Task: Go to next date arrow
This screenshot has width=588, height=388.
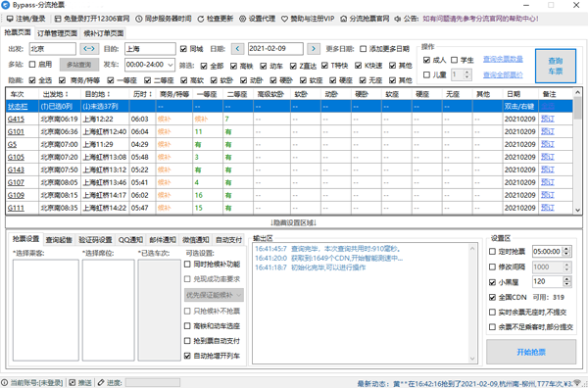Action: 314,49
